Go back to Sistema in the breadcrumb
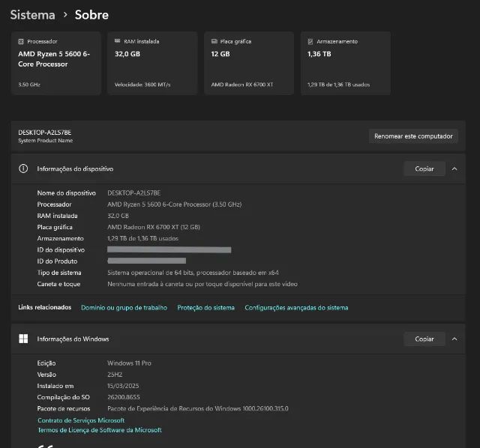Screen dimensions: 480x448 coord(33,15)
